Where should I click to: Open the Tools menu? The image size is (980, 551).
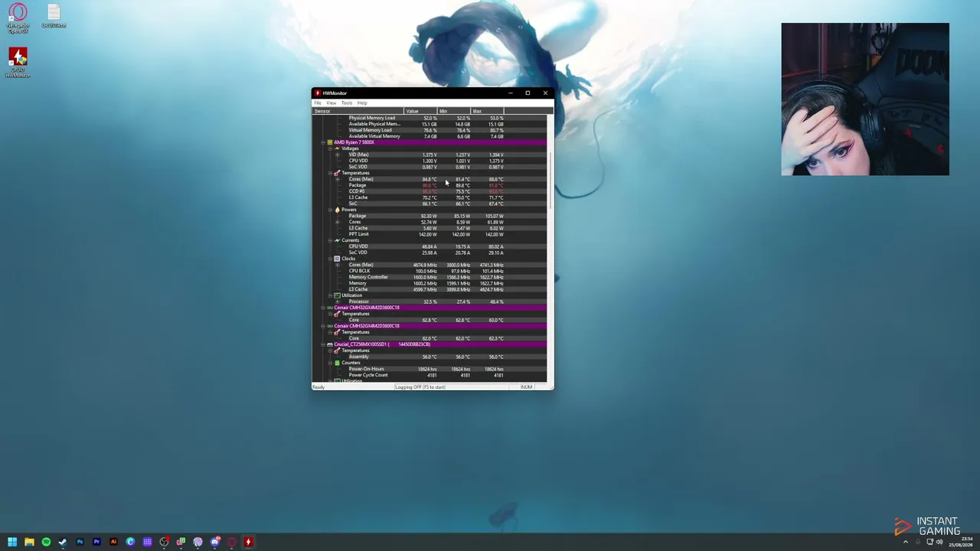(347, 103)
